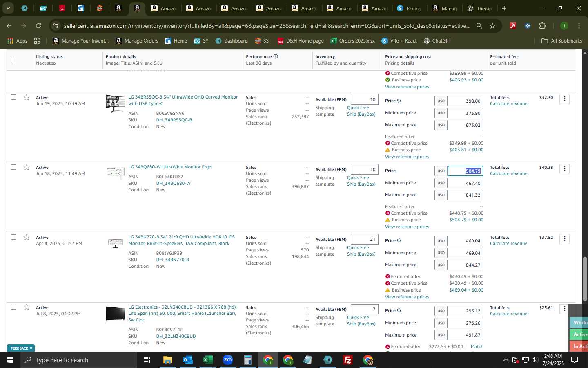
Task: Click the browser reload icon
Action: (x=38, y=26)
